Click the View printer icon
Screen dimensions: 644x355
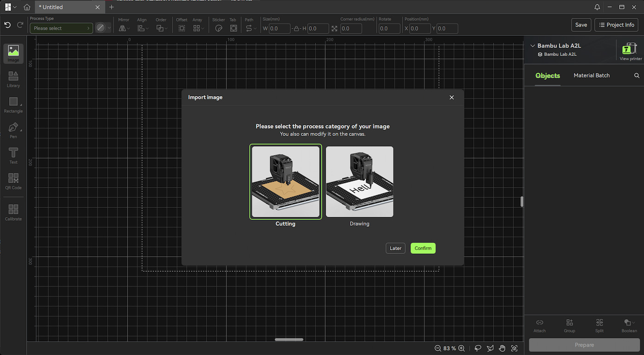click(630, 51)
